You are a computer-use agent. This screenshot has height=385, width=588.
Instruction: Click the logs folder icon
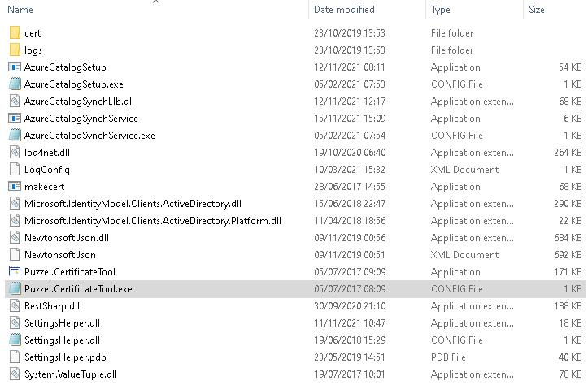[15, 50]
